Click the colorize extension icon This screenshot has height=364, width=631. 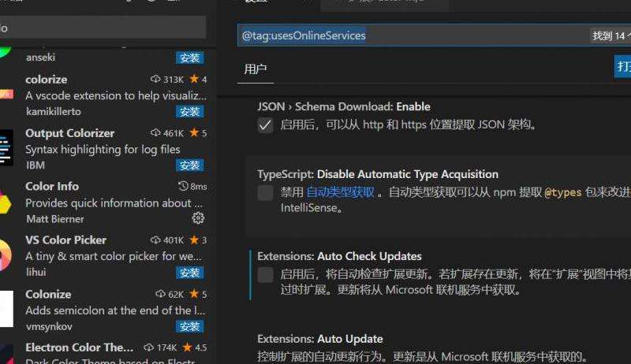[6, 94]
